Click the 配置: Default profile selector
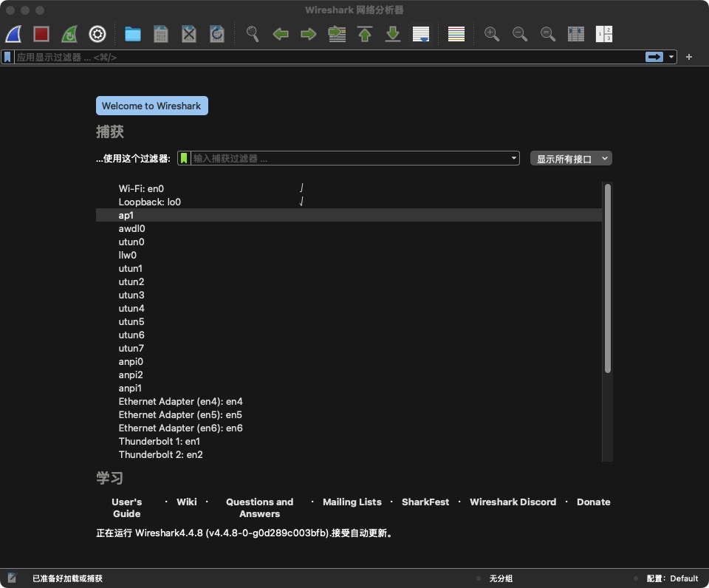The height and width of the screenshot is (588, 709). click(672, 578)
